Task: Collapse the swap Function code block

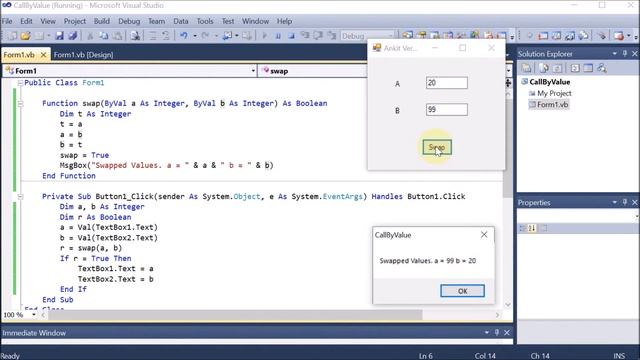Action: point(20,104)
